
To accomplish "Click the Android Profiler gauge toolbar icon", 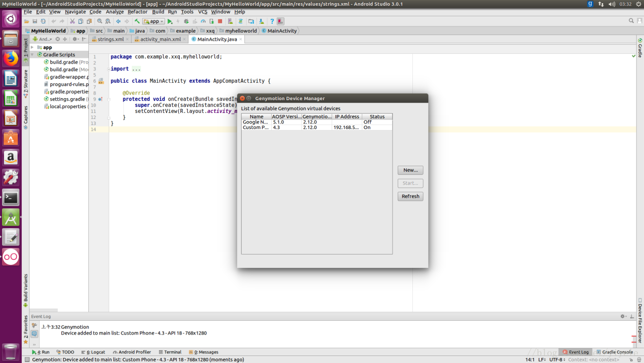I will [203, 21].
